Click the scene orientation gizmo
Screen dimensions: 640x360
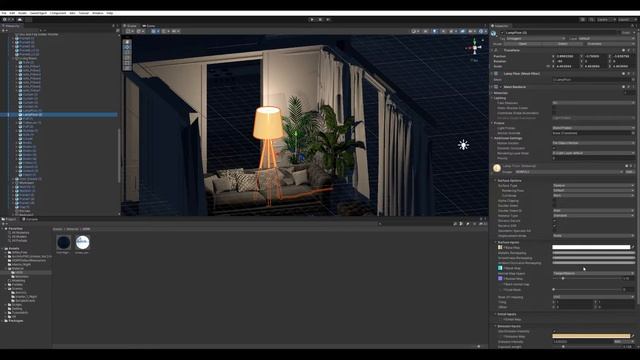tap(474, 48)
